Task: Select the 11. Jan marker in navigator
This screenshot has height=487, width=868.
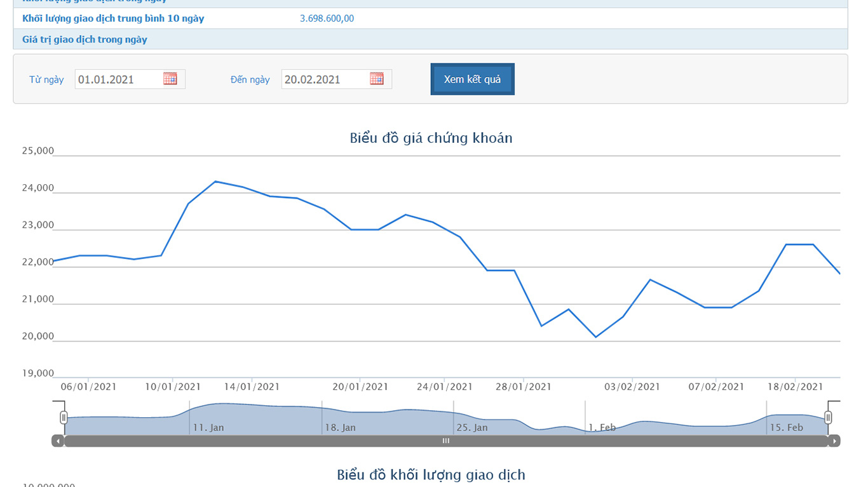Action: (208, 427)
